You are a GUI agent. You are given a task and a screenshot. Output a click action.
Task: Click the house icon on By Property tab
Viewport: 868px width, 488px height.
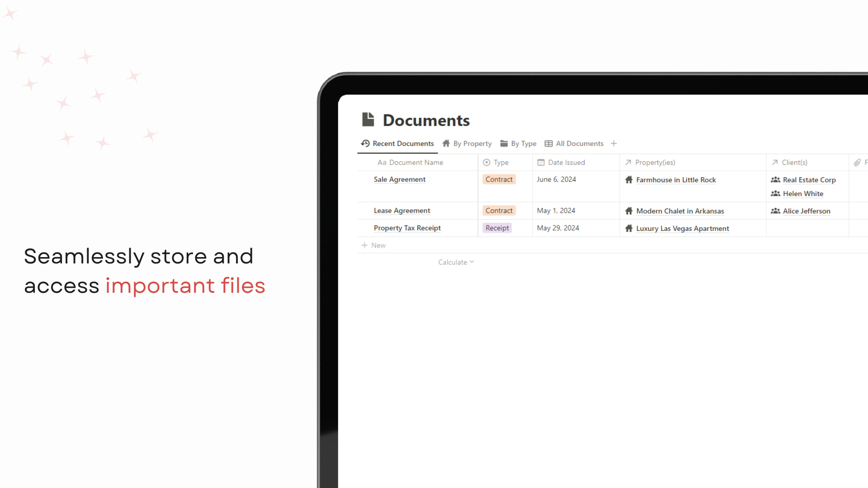coord(446,143)
